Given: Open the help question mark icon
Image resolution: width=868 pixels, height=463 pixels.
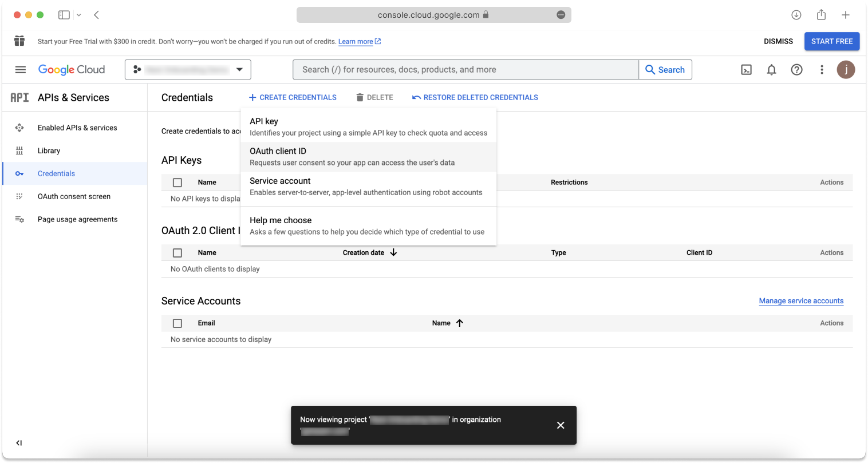Looking at the screenshot, I should pos(796,69).
